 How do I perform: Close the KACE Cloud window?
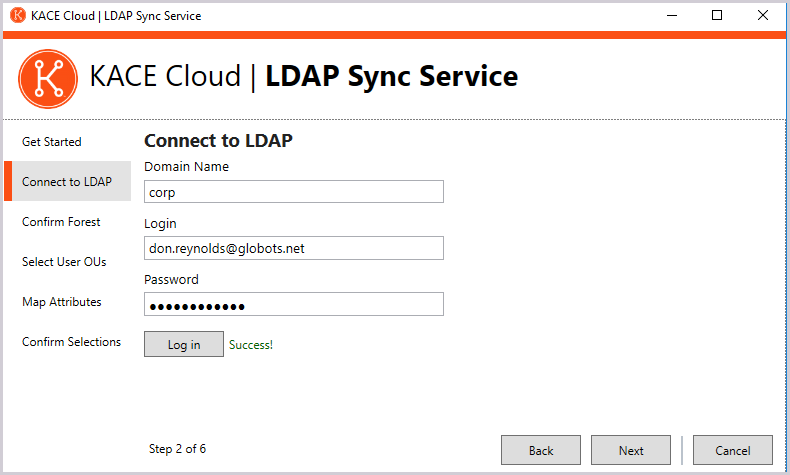pos(764,15)
